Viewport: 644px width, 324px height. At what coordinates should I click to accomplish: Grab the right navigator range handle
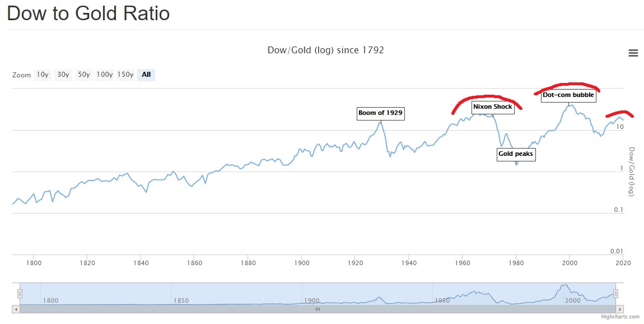coord(615,294)
